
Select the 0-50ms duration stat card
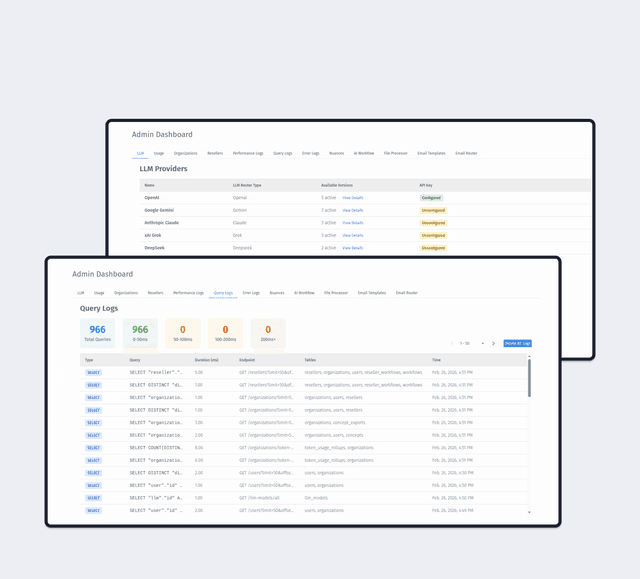140,333
